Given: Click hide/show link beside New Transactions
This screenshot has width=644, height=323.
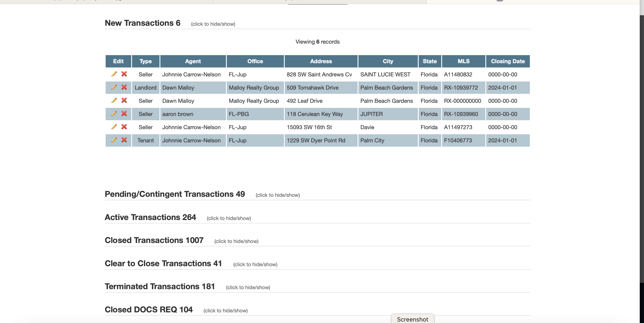Looking at the screenshot, I should click(213, 24).
